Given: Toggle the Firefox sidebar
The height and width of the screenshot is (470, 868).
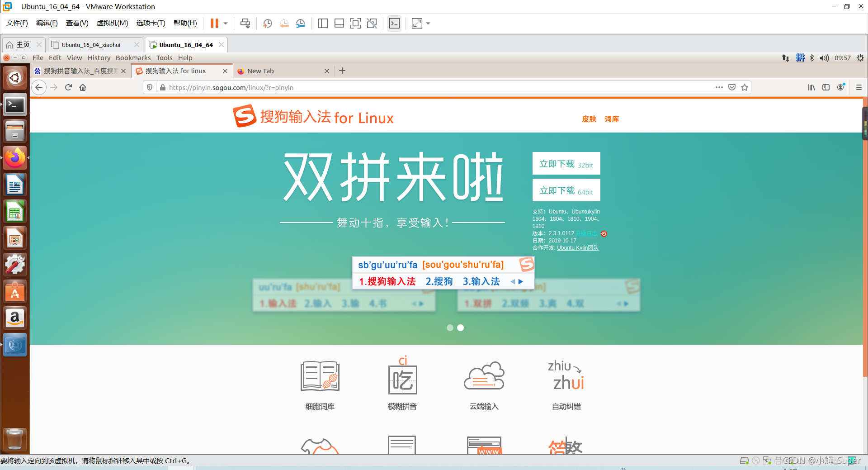Looking at the screenshot, I should (x=826, y=87).
